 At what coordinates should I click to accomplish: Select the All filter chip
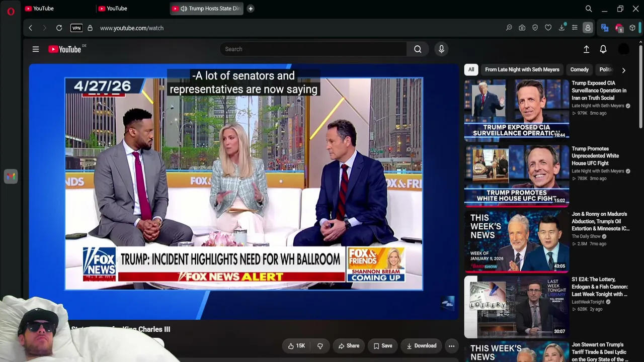tap(471, 70)
